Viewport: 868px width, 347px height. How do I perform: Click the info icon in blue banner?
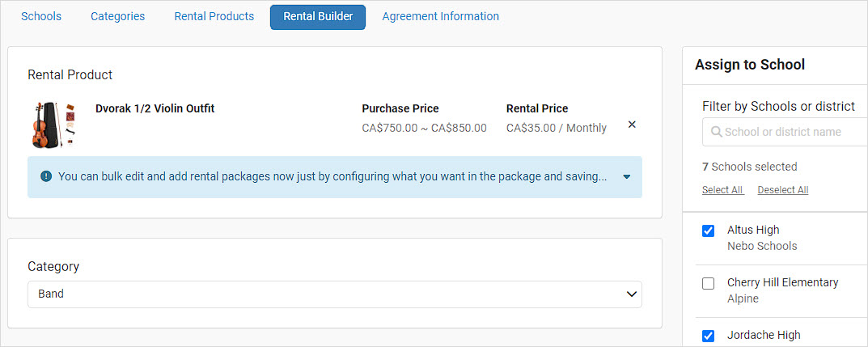point(46,176)
